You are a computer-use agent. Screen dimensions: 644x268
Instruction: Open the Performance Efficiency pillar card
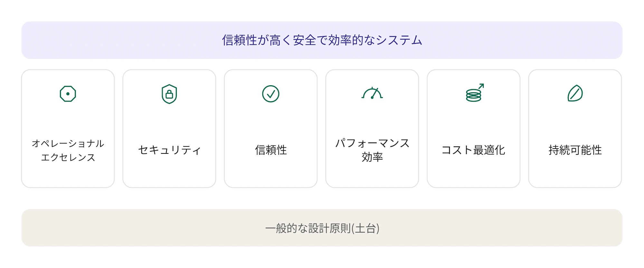[x=372, y=129]
